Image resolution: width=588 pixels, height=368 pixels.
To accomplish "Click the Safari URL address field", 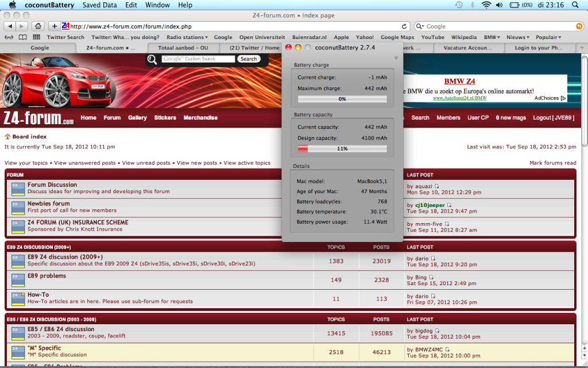I will 235,26.
